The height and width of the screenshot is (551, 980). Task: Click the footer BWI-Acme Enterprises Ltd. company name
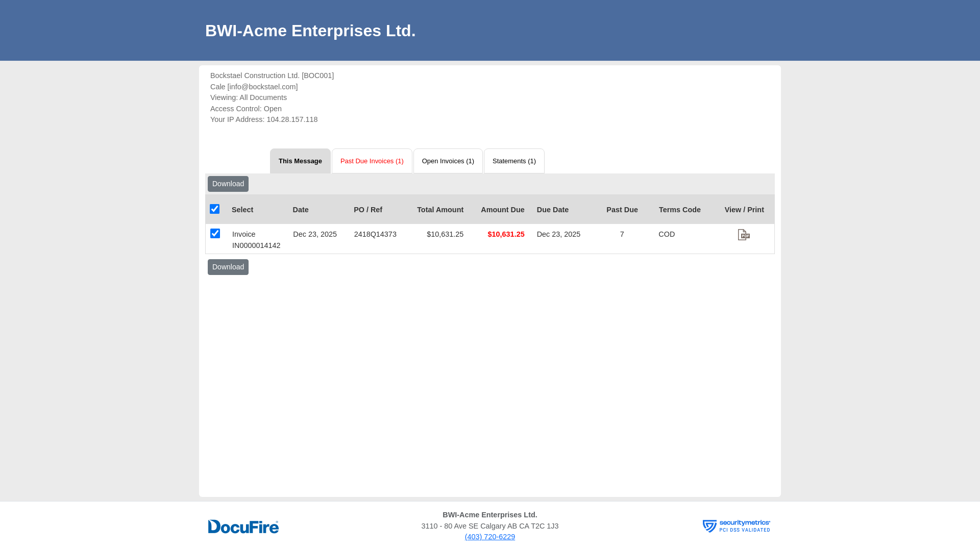pyautogui.click(x=490, y=515)
